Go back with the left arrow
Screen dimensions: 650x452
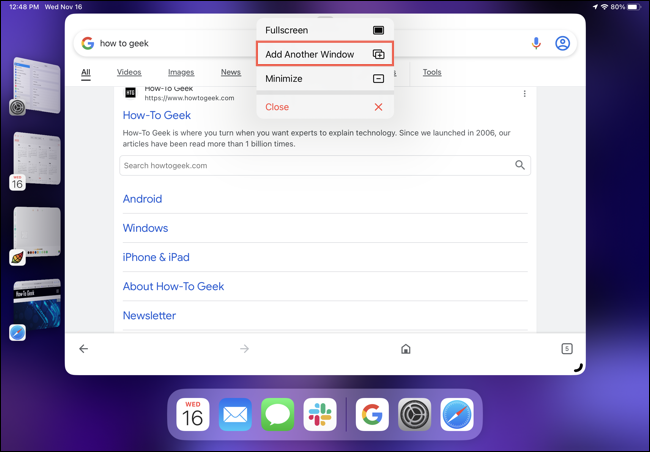[84, 349]
